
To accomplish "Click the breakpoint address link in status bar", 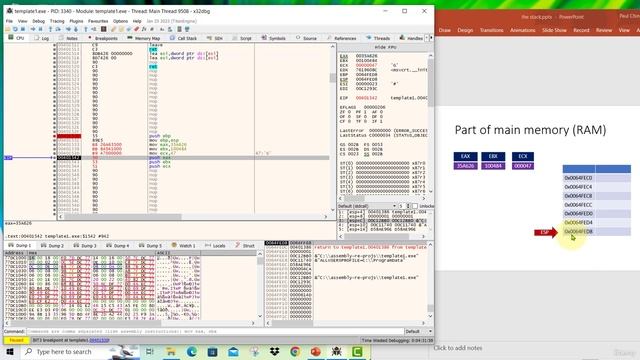I will (99, 340).
